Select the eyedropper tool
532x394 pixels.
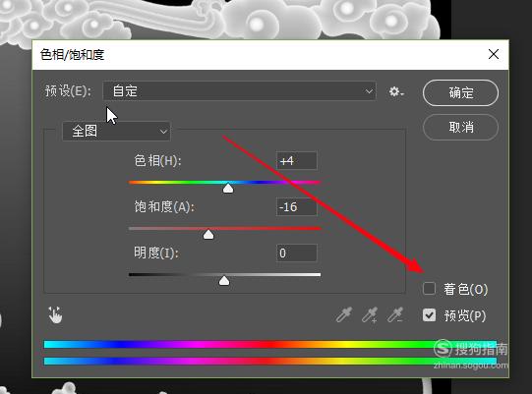[x=344, y=314]
